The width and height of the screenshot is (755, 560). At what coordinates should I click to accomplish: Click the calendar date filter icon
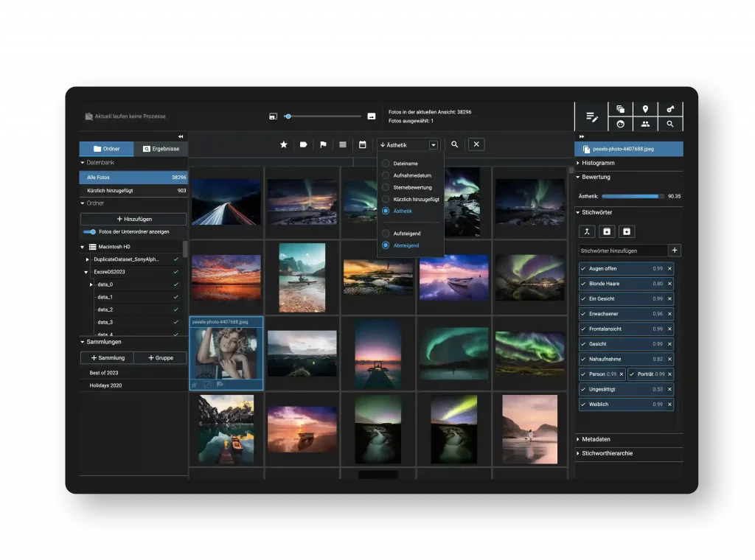click(362, 145)
